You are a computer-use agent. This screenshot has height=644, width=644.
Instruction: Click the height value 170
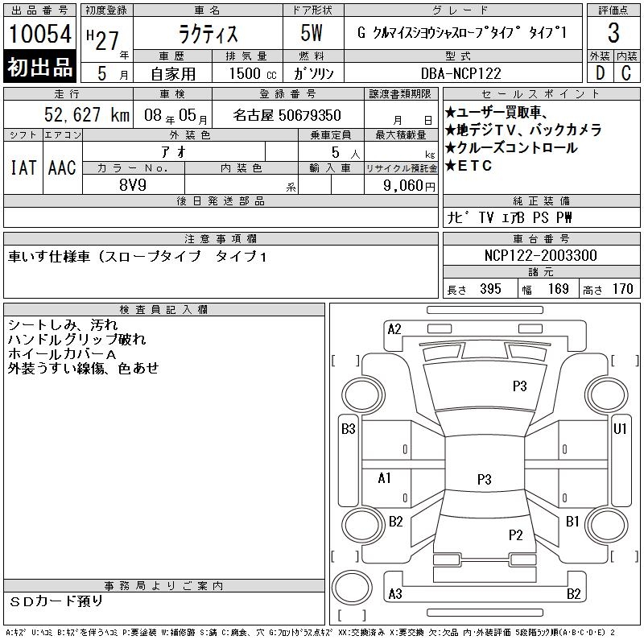(x=622, y=289)
